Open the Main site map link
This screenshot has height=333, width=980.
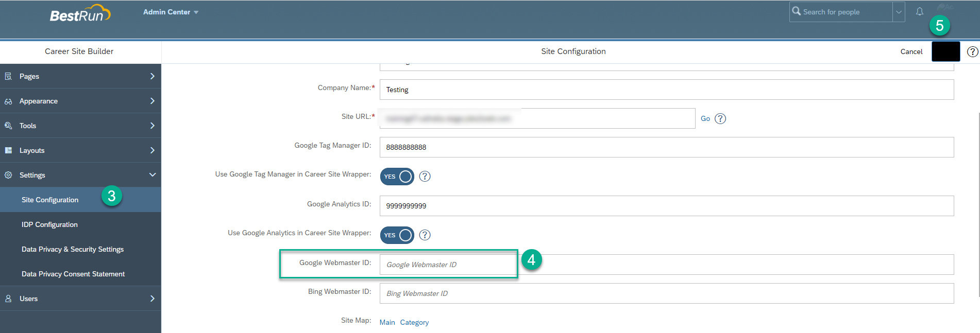tap(387, 322)
